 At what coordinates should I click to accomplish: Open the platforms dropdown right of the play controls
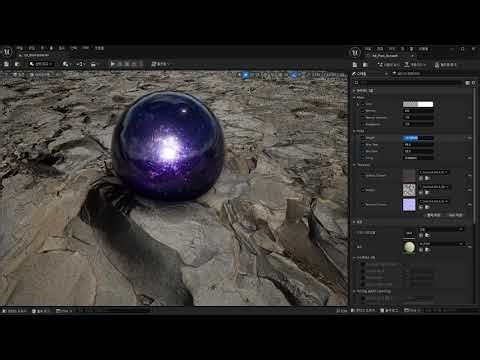point(160,64)
